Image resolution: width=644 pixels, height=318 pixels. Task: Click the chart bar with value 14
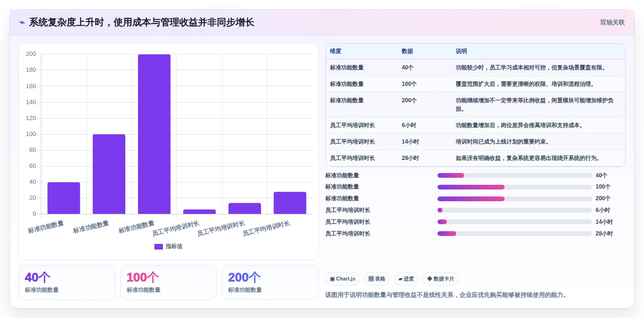pyautogui.click(x=245, y=208)
